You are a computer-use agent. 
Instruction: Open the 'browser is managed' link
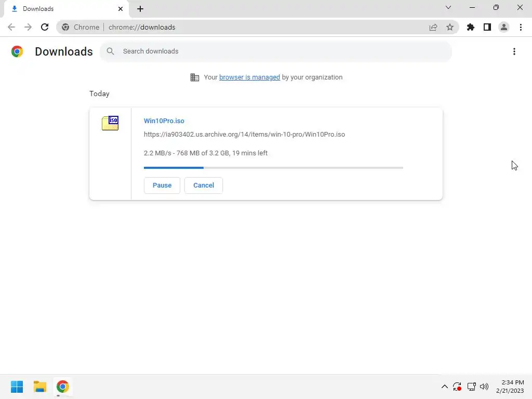click(x=249, y=77)
